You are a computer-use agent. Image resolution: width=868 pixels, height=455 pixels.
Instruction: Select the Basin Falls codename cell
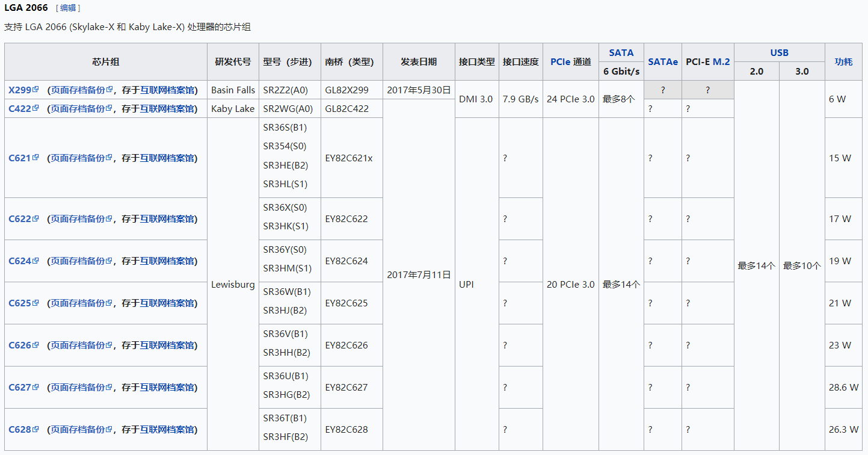[x=233, y=90]
